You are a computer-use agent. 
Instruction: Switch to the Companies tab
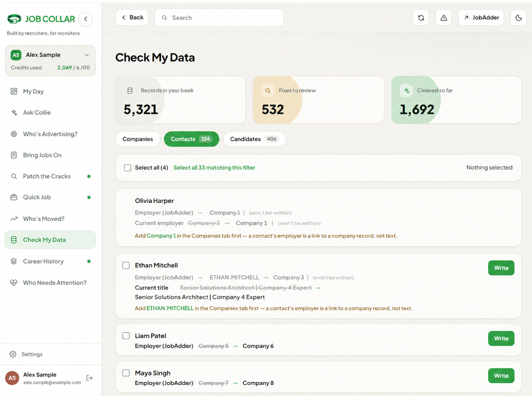tap(138, 139)
